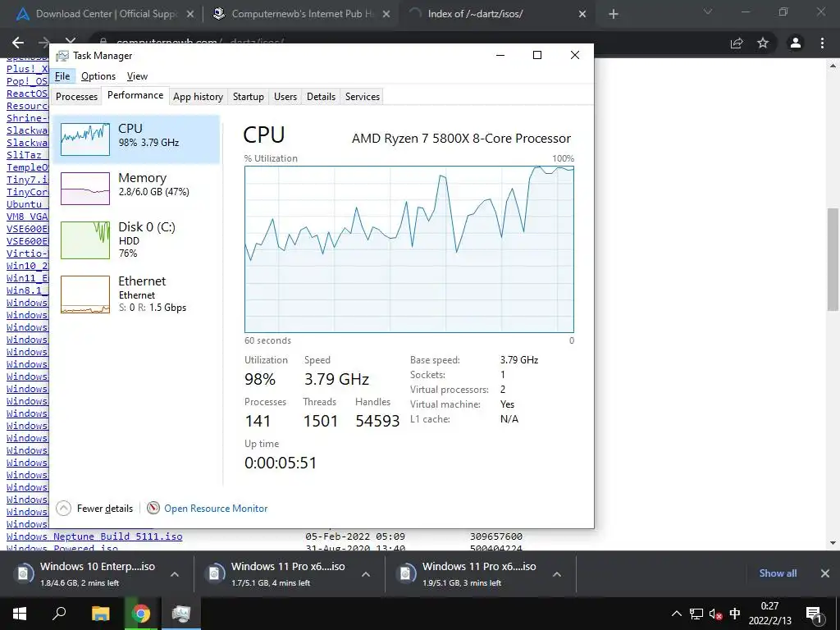The width and height of the screenshot is (840, 630).
Task: Click Show all downloads
Action: pos(778,573)
